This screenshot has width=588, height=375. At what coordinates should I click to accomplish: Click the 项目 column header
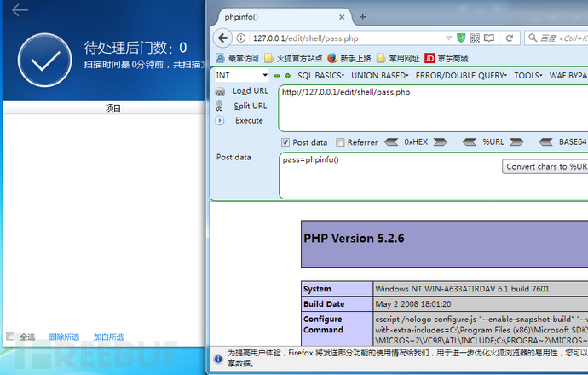point(112,108)
